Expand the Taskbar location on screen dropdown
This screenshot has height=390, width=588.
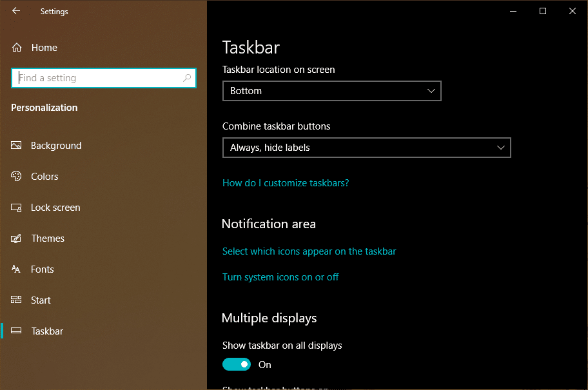(331, 91)
